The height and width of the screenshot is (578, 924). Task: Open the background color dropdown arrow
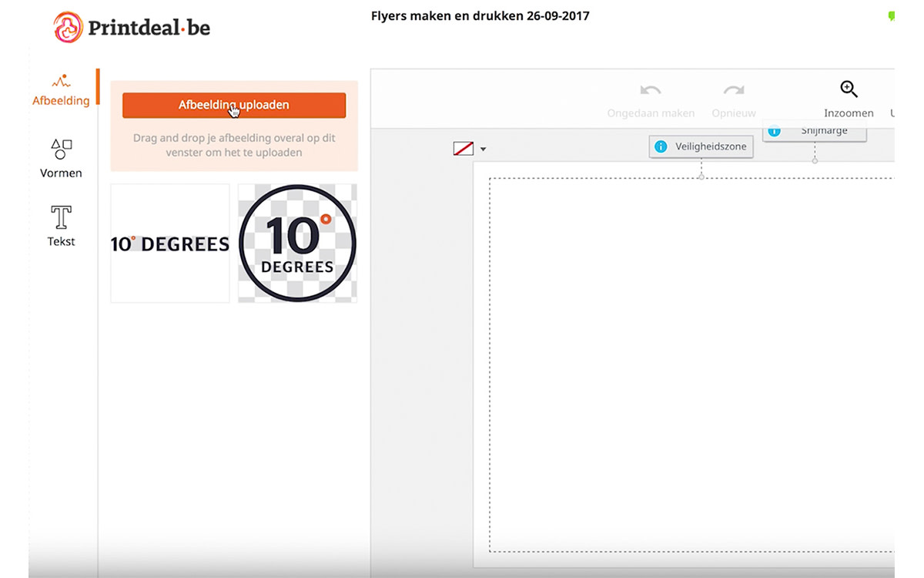[x=483, y=150]
